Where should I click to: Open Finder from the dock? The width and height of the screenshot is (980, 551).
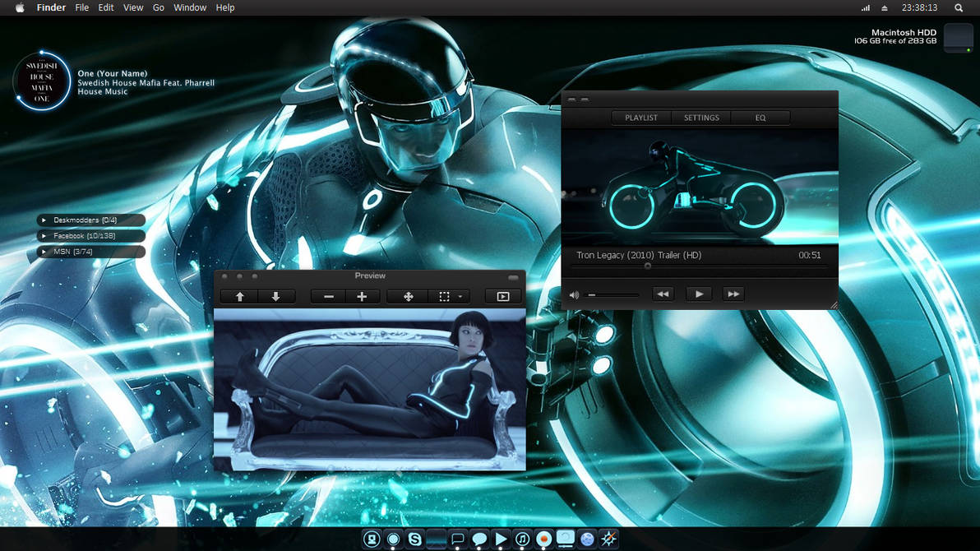372,539
